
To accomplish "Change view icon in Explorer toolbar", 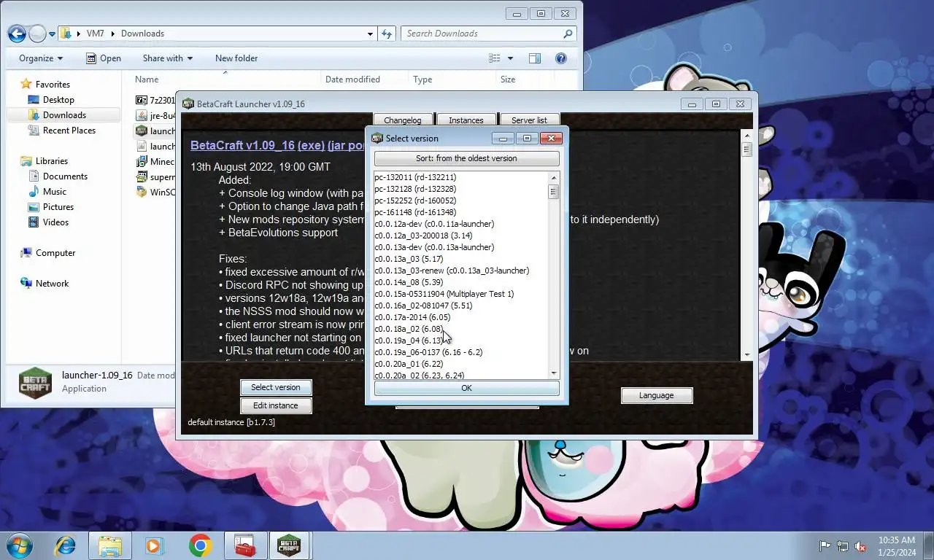I will pyautogui.click(x=495, y=58).
